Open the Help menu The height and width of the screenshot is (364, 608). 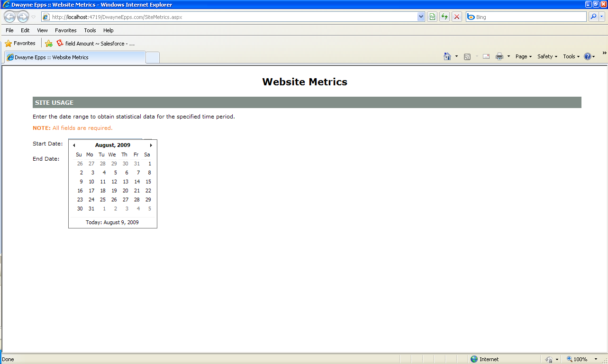click(109, 30)
